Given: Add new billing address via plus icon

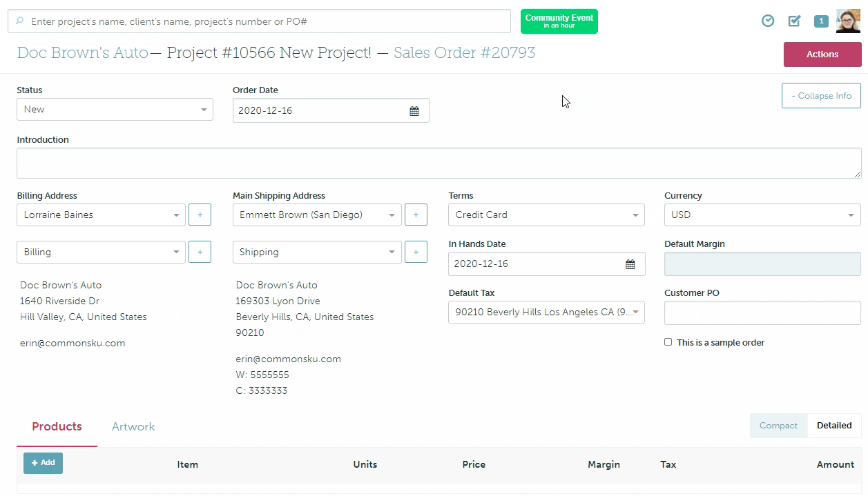Looking at the screenshot, I should [200, 252].
